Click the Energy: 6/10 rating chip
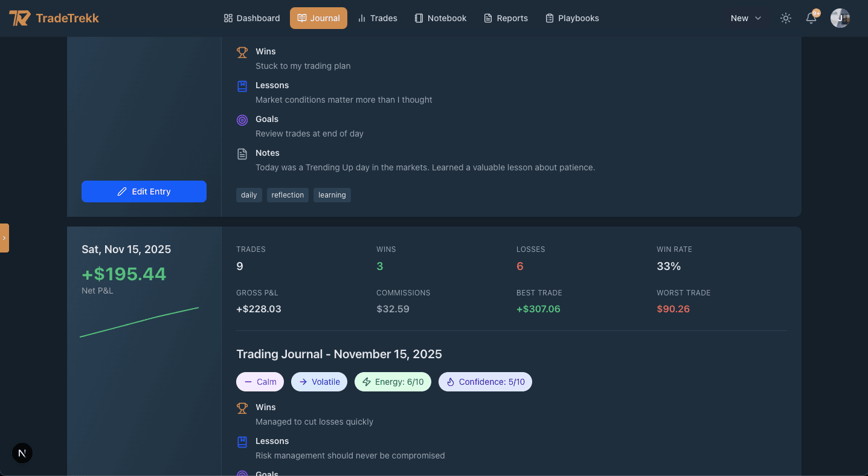This screenshot has width=868, height=476. (x=393, y=381)
